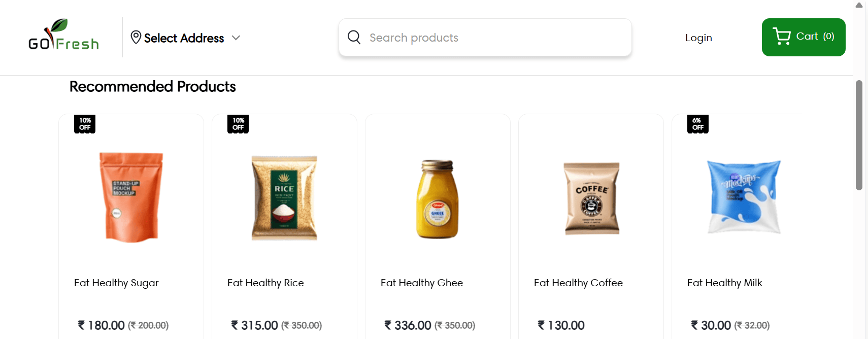Open the Cart
Image resolution: width=868 pixels, height=339 pixels.
click(x=804, y=37)
